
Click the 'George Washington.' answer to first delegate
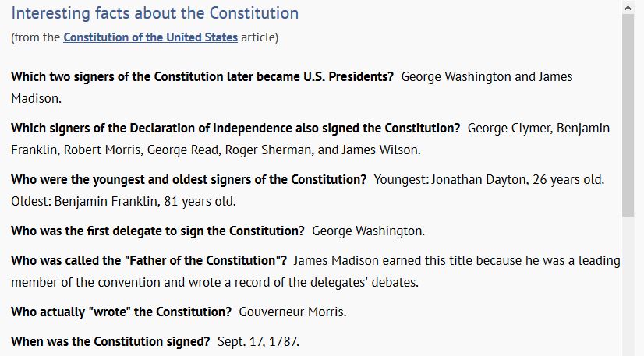click(x=369, y=231)
